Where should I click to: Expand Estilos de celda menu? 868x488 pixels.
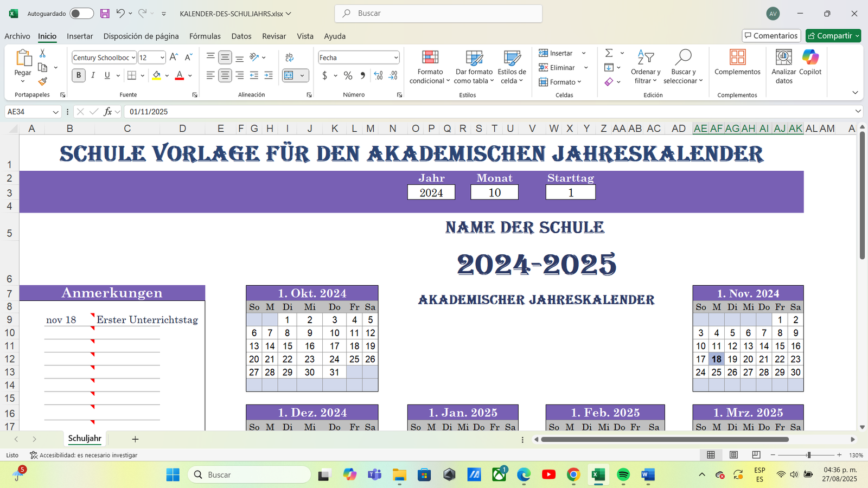[512, 66]
